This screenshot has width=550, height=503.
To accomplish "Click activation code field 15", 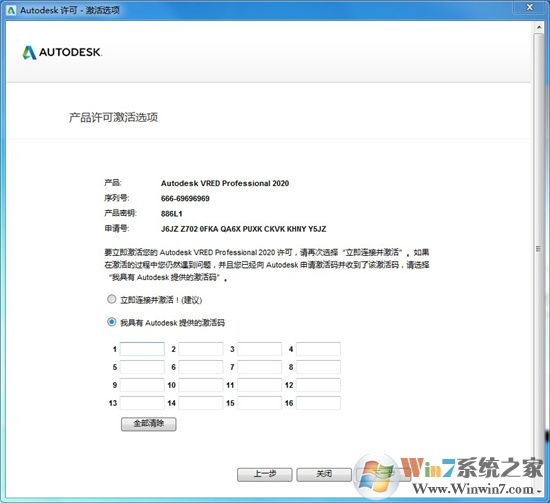I will 260,403.
